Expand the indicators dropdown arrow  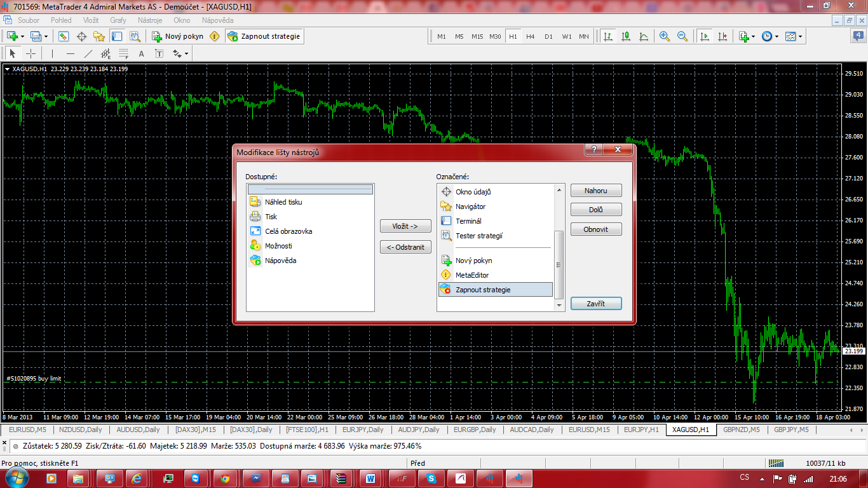click(754, 36)
